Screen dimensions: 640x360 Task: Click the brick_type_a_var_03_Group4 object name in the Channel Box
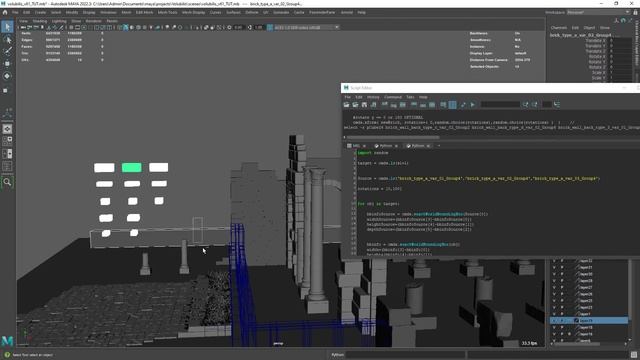[580, 35]
